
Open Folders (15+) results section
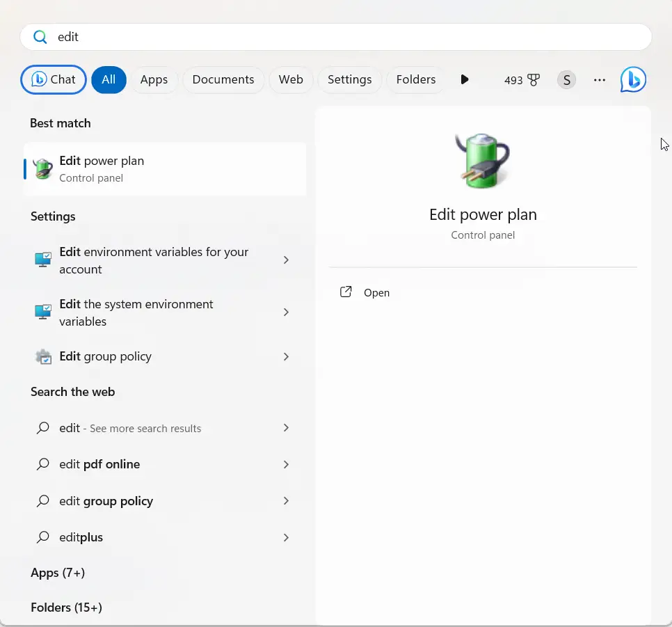tap(66, 608)
